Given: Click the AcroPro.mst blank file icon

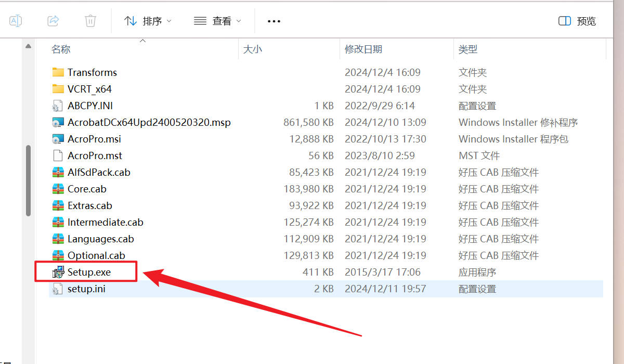Looking at the screenshot, I should pos(58,155).
